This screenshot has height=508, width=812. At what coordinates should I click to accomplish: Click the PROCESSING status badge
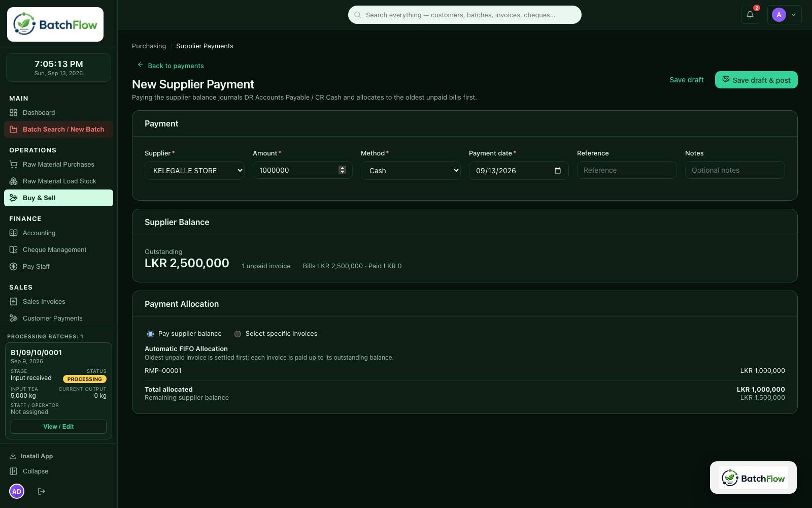[85, 379]
